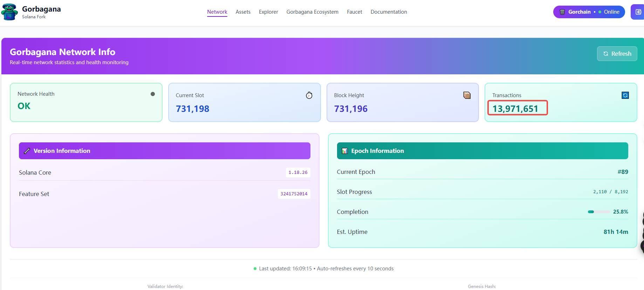Go to the Assets page
This screenshot has height=290, width=644.
tap(243, 12)
